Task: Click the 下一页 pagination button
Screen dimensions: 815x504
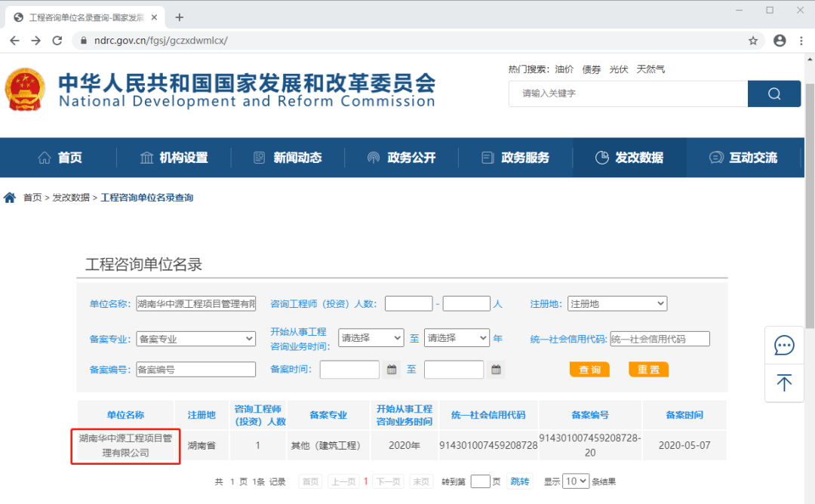Action: click(x=389, y=481)
